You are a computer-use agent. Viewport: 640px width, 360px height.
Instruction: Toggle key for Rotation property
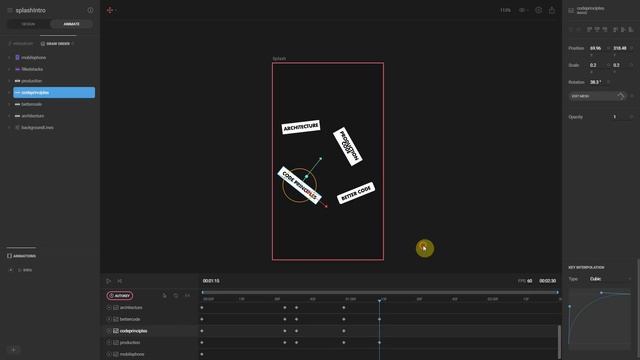point(609,82)
